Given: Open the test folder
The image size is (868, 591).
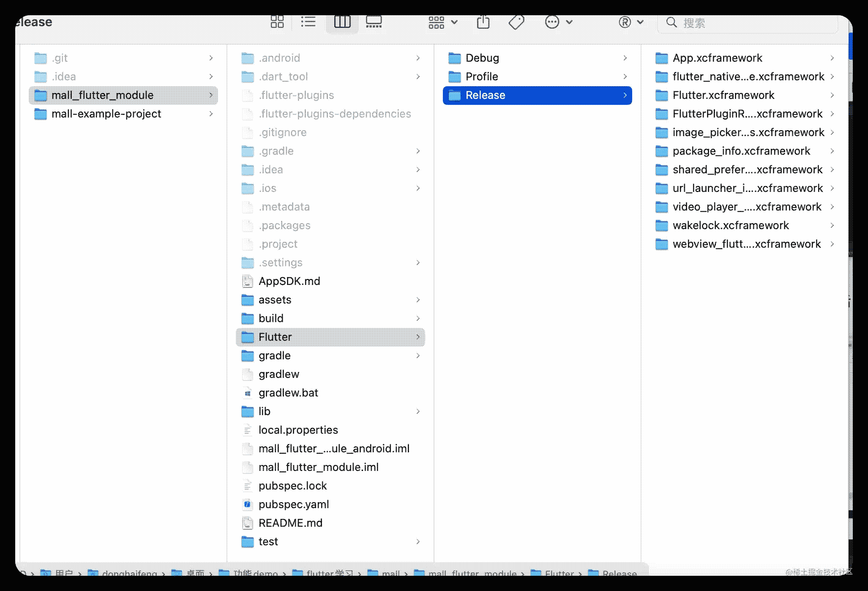Looking at the screenshot, I should [x=330, y=542].
